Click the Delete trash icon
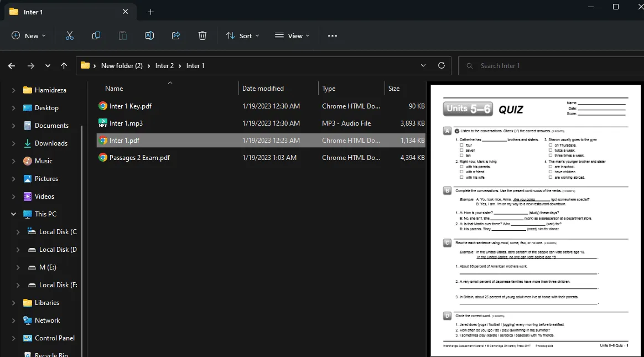 point(202,35)
